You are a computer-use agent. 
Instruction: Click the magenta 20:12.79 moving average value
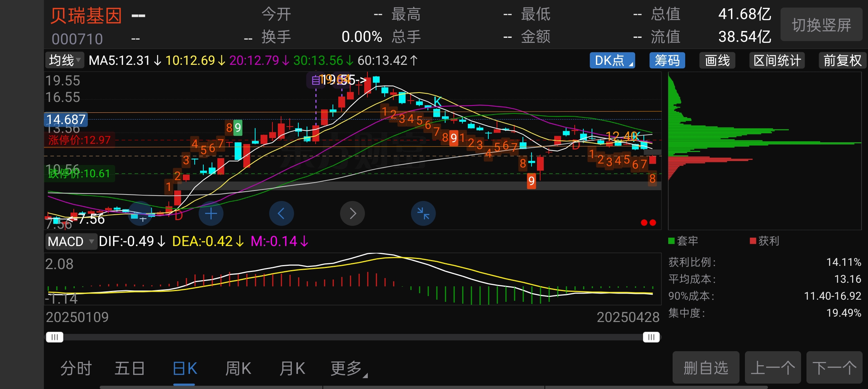[x=259, y=60]
